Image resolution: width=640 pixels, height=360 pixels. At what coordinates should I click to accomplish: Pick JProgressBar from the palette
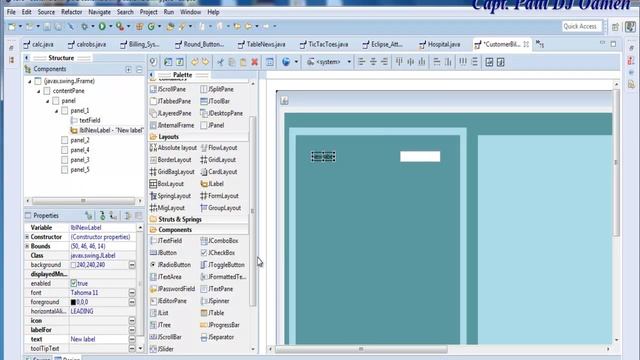click(220, 325)
